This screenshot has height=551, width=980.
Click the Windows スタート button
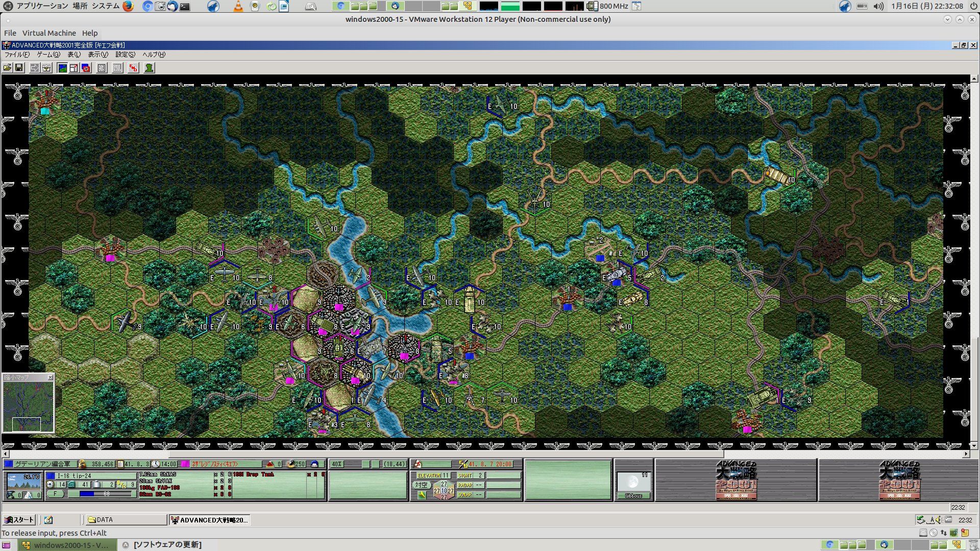pyautogui.click(x=19, y=520)
